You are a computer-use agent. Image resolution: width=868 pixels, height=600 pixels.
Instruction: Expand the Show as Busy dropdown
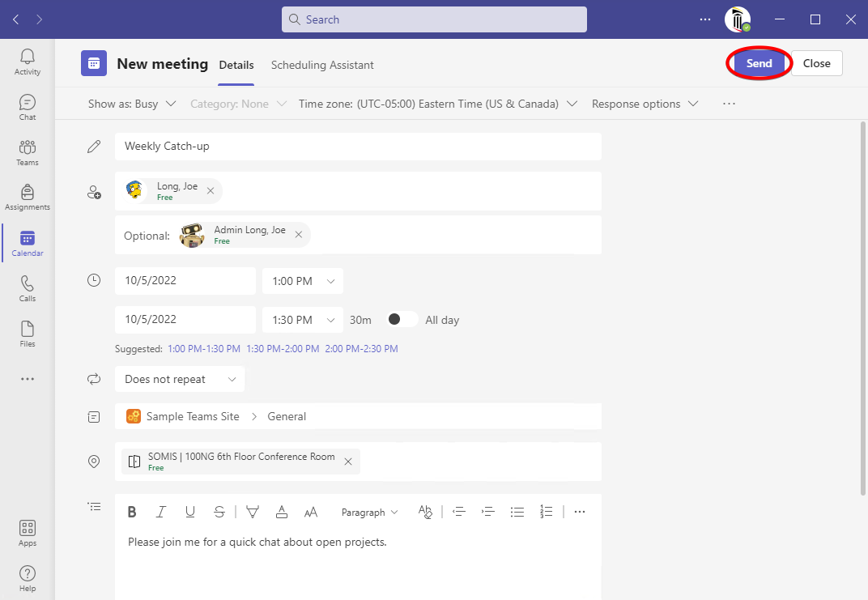[x=132, y=104]
